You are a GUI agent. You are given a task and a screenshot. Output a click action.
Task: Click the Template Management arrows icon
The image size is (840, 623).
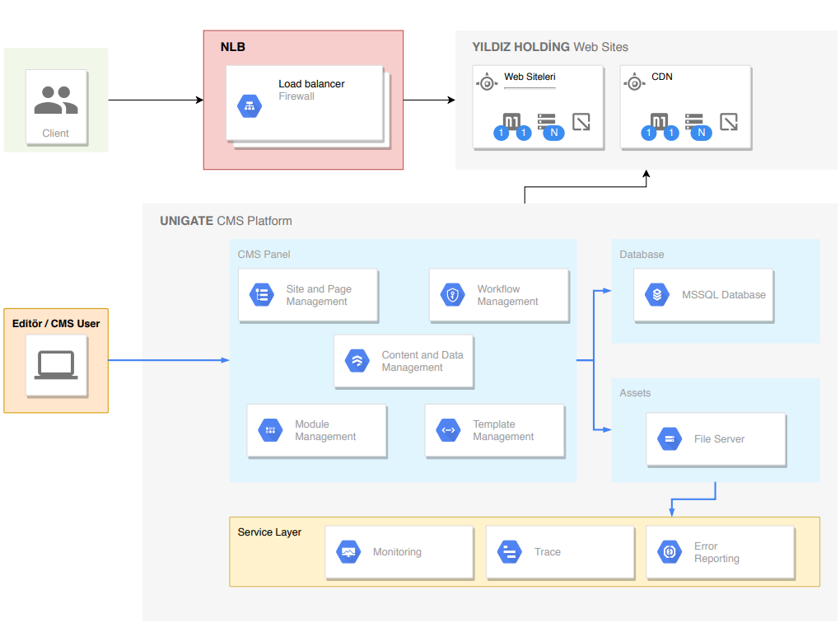(448, 430)
